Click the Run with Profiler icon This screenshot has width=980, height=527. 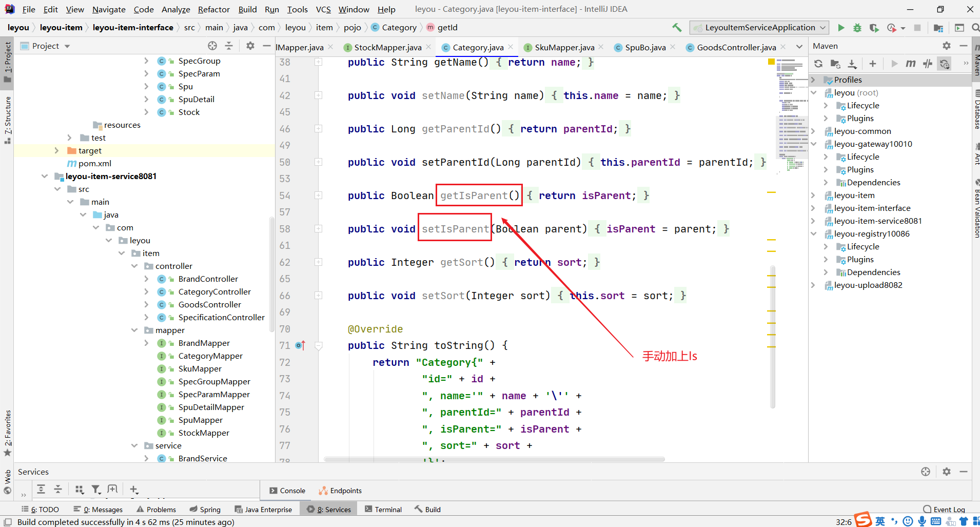tap(892, 28)
